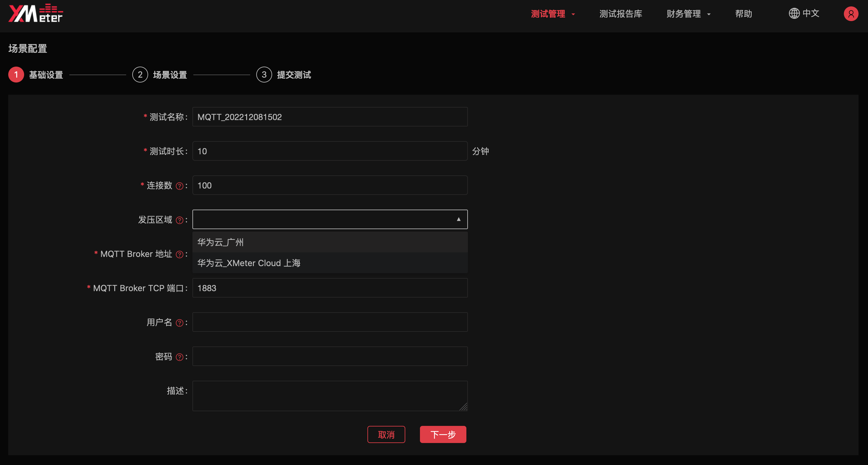Open the user avatar menu
Image resolution: width=868 pixels, height=465 pixels.
coord(851,14)
